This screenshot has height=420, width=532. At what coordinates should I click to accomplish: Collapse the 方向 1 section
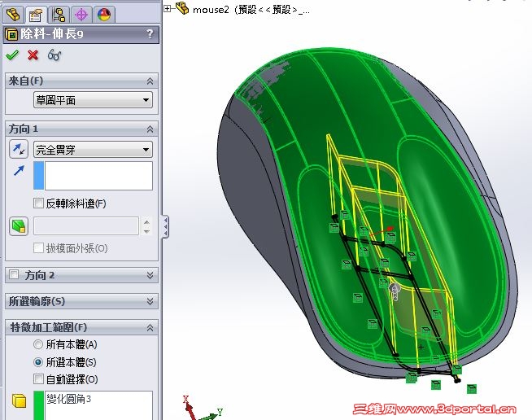[x=150, y=129]
